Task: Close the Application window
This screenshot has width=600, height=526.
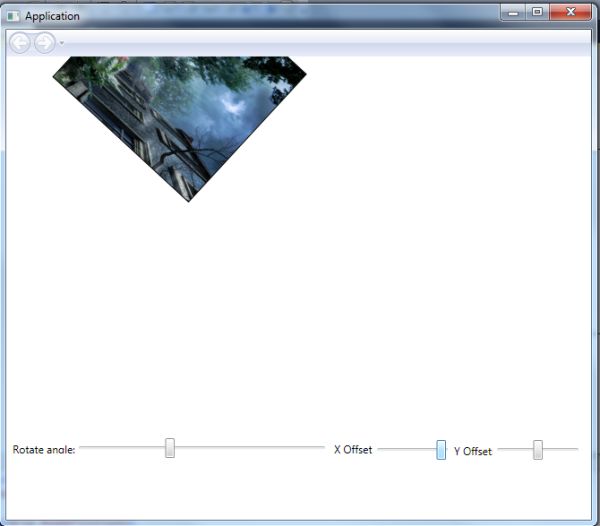Action: pyautogui.click(x=571, y=12)
